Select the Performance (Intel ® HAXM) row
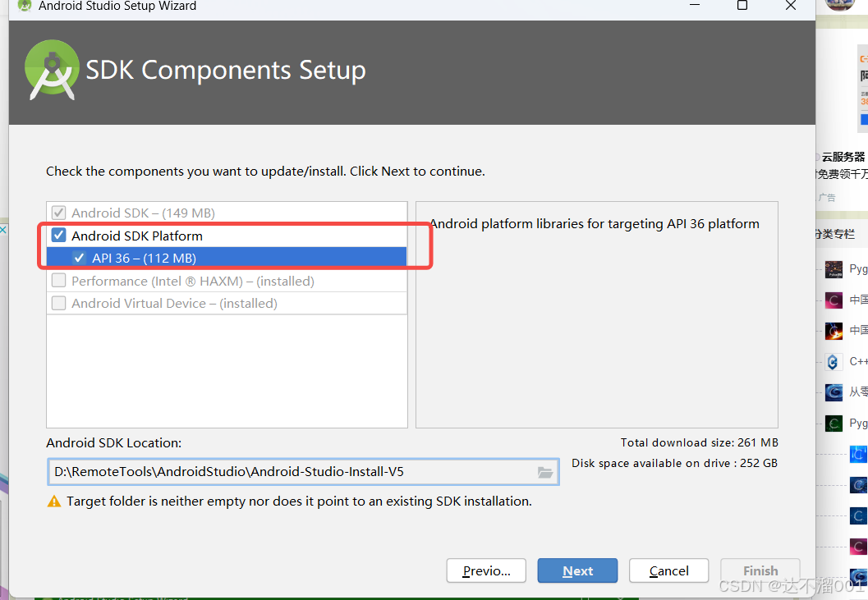The image size is (868, 600). tap(227, 281)
